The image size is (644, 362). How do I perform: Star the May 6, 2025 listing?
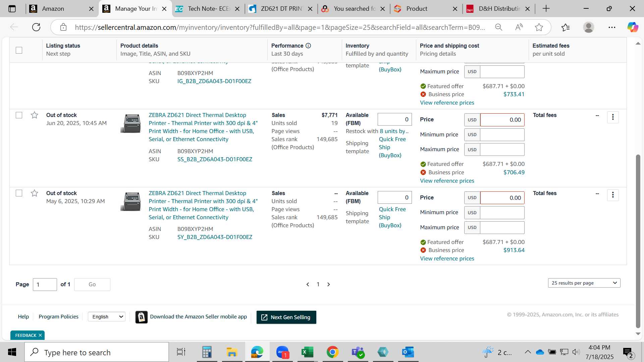click(35, 193)
